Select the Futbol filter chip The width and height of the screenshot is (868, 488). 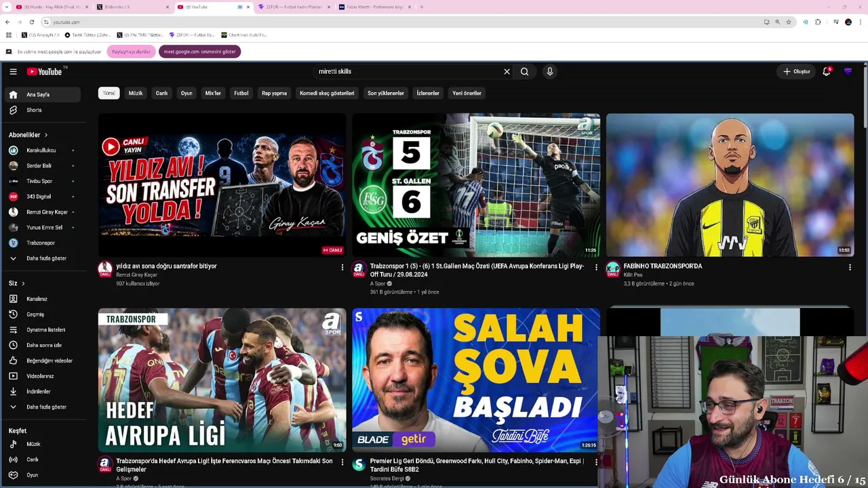click(241, 94)
